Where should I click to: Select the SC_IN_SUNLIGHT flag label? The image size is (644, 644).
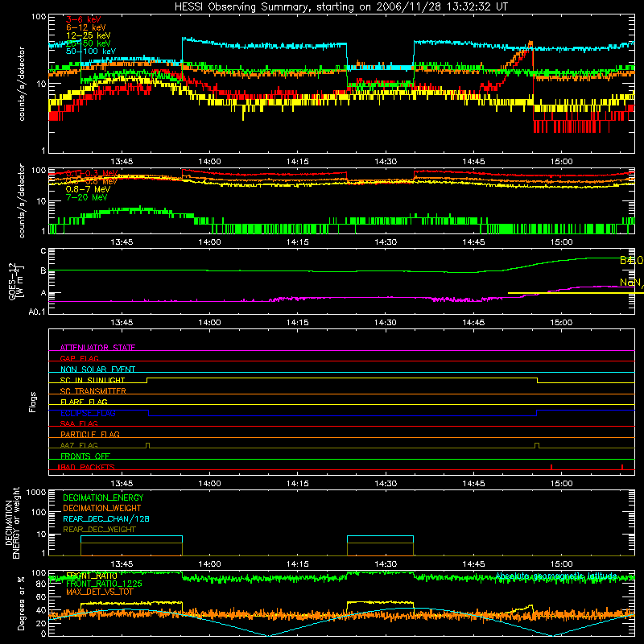[x=93, y=380]
